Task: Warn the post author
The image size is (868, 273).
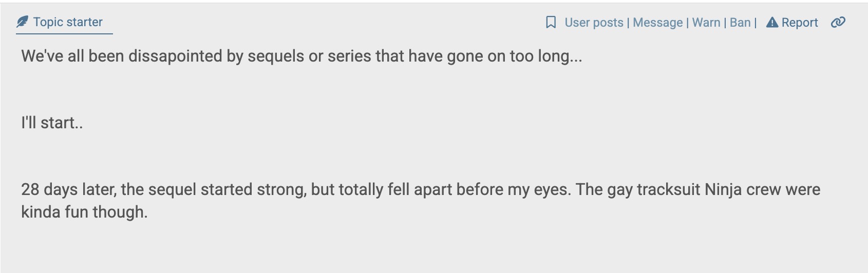Action: click(706, 23)
